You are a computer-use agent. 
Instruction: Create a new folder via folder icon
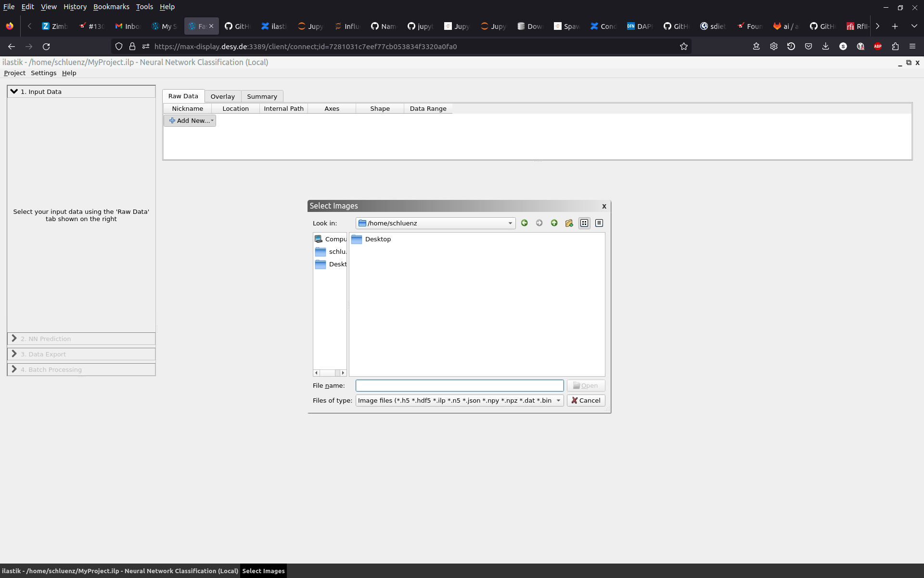(x=569, y=223)
